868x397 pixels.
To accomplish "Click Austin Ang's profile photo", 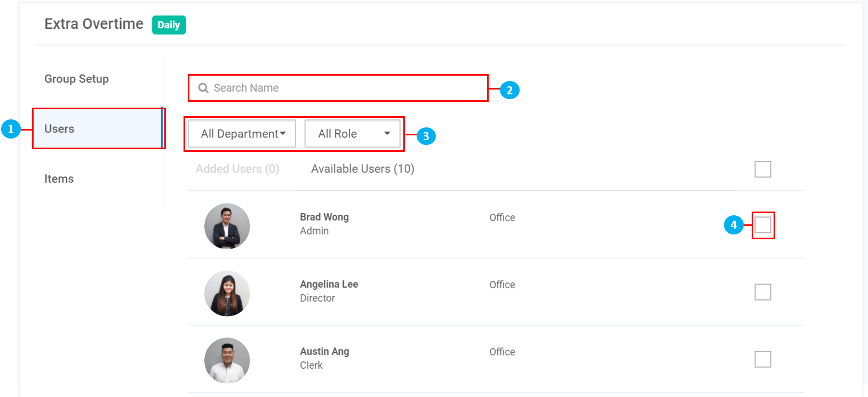I will coord(227,360).
